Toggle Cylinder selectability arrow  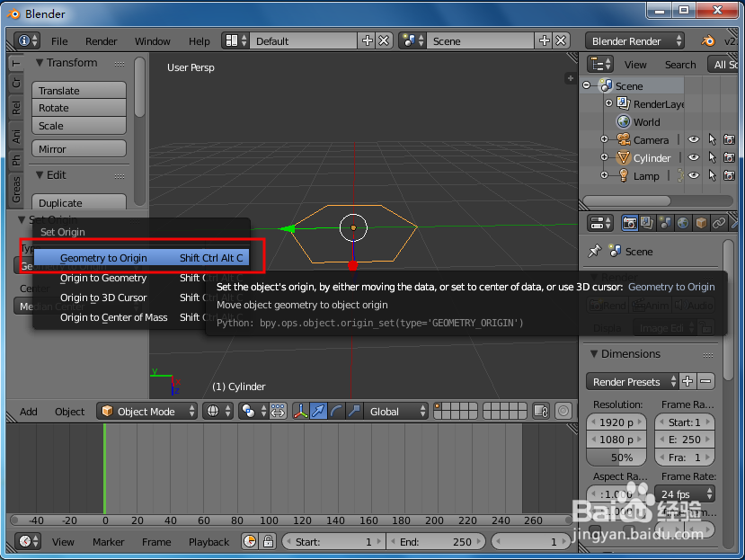coord(712,157)
